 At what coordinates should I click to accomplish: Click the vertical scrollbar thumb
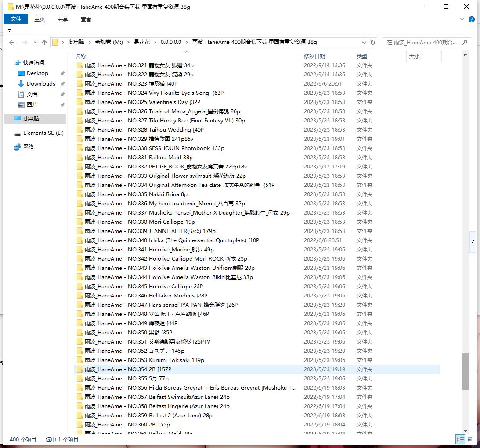pos(466,372)
